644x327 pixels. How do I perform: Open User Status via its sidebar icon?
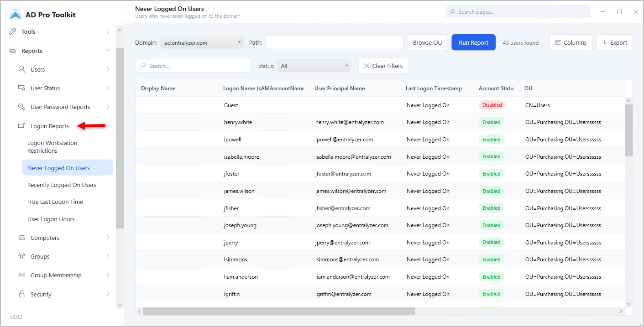tap(22, 88)
